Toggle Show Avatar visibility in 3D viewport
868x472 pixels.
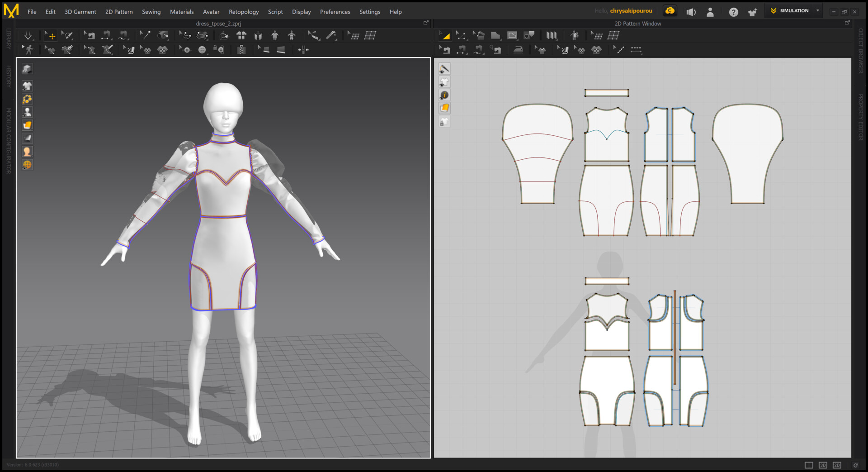(x=27, y=112)
